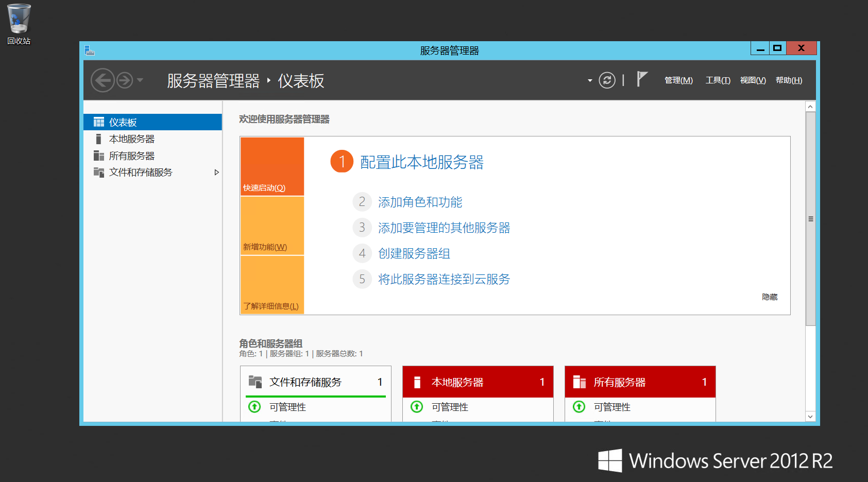Click the 所有服务器 sidebar icon
Image resolution: width=868 pixels, height=482 pixels.
point(98,156)
